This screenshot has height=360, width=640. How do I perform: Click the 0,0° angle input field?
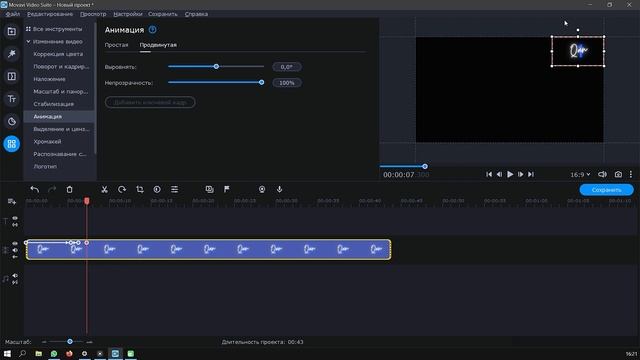click(287, 67)
